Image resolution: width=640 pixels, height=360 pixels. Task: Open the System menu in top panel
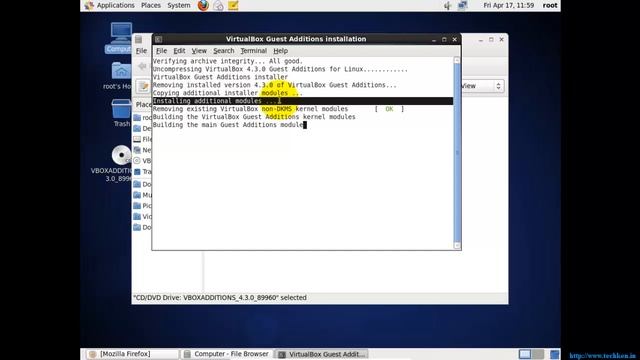(179, 5)
